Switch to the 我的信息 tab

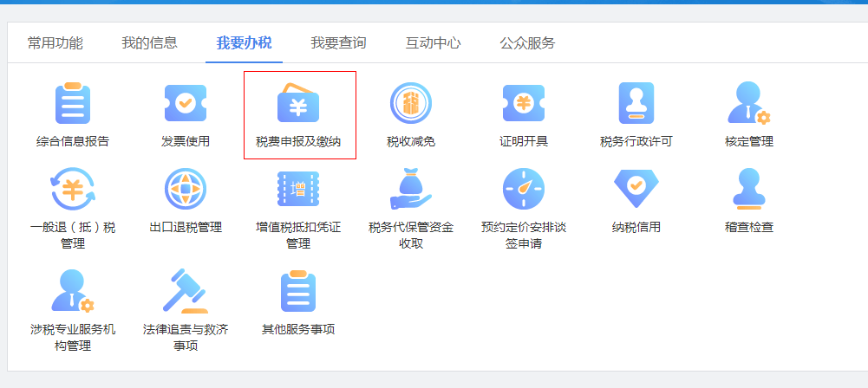coord(149,42)
